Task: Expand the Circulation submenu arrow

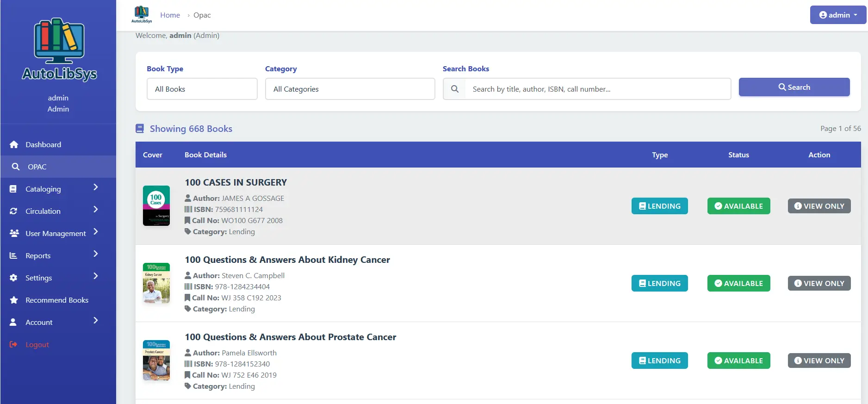Action: [x=96, y=210]
